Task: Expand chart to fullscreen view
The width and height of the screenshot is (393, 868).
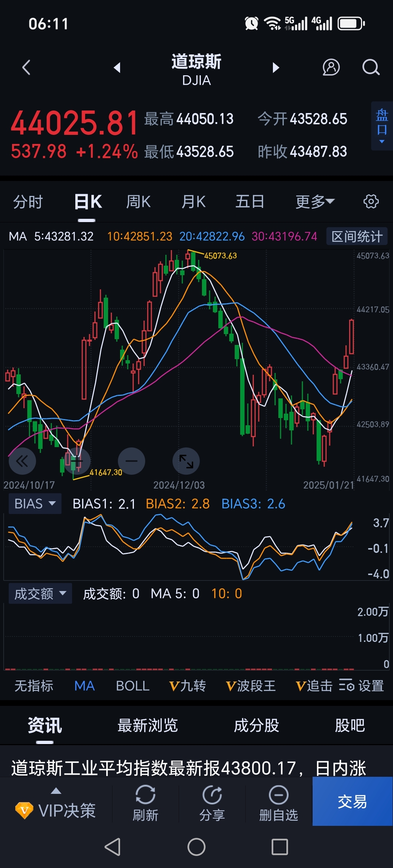Action: 186,461
